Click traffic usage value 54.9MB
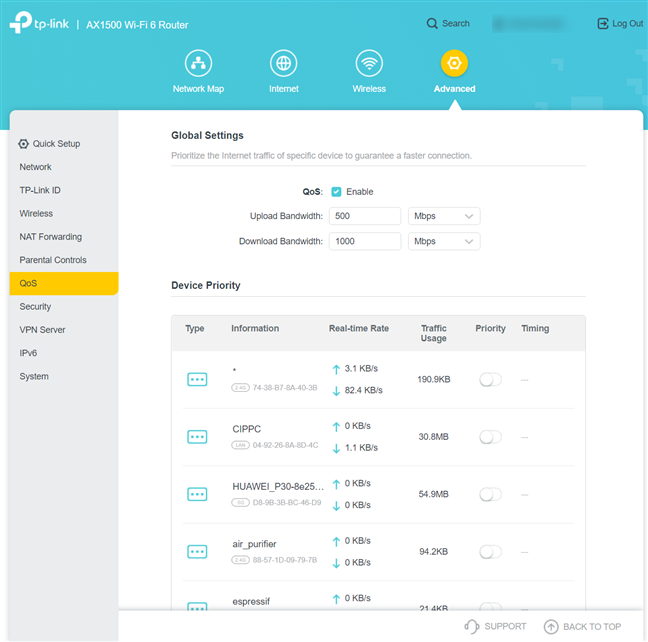The width and height of the screenshot is (648, 642). click(434, 494)
